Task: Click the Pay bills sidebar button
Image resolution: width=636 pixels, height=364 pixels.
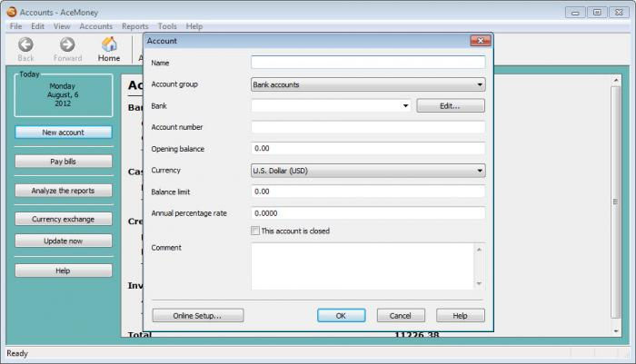Action: coord(64,162)
